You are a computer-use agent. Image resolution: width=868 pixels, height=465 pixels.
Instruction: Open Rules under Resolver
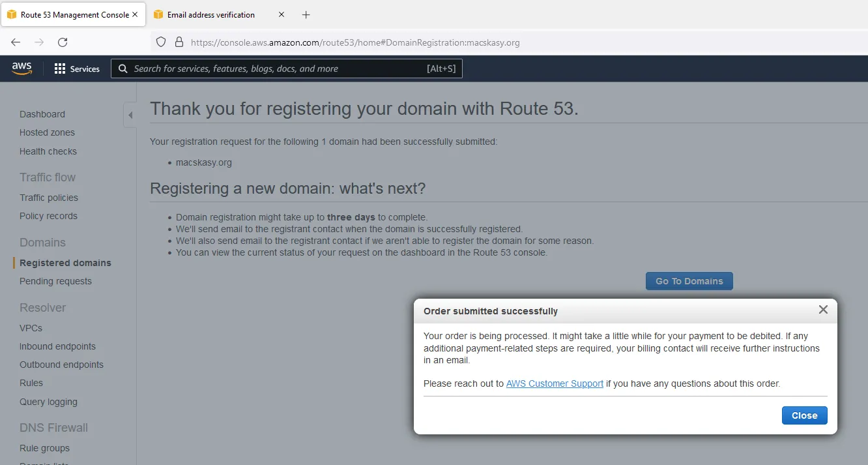pyautogui.click(x=31, y=383)
